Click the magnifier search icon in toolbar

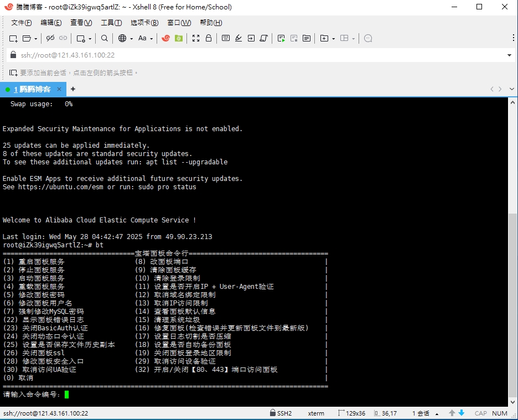105,38
